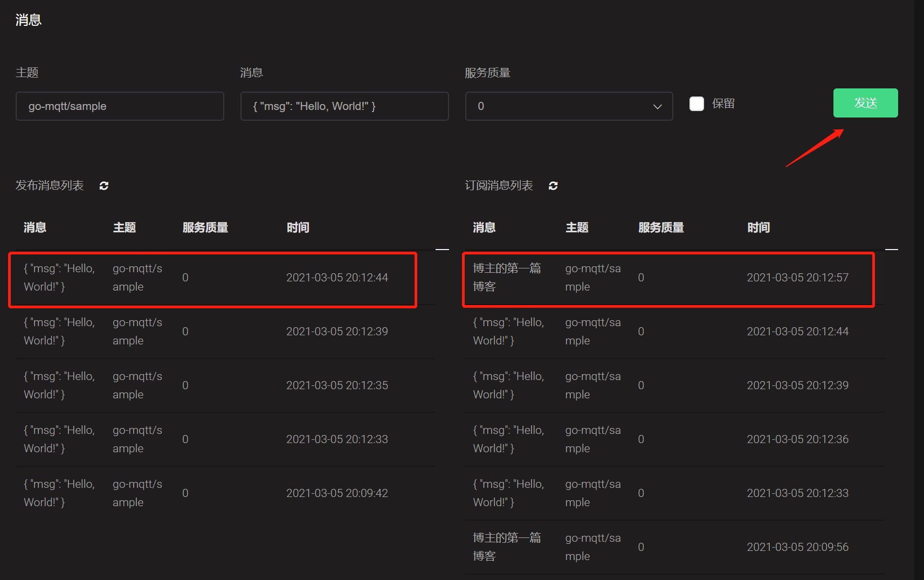Refresh the 发布消息列表 published message list
This screenshot has width=924, height=580.
(x=103, y=185)
